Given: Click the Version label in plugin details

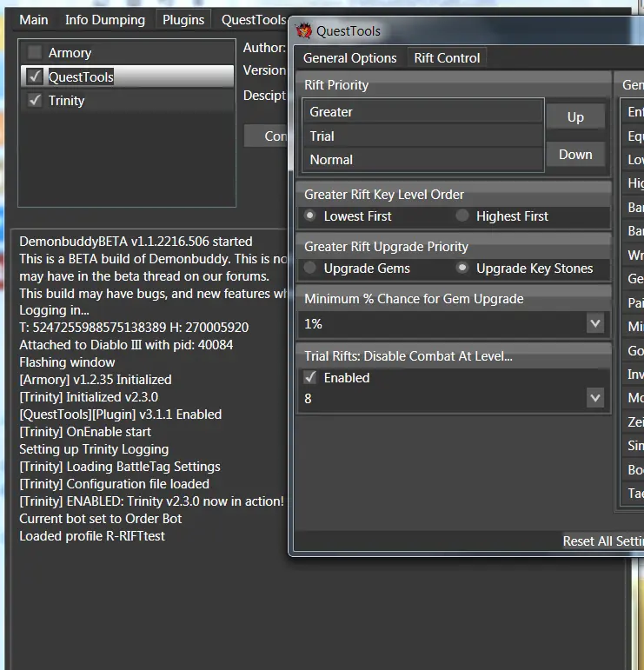Looking at the screenshot, I should (264, 70).
